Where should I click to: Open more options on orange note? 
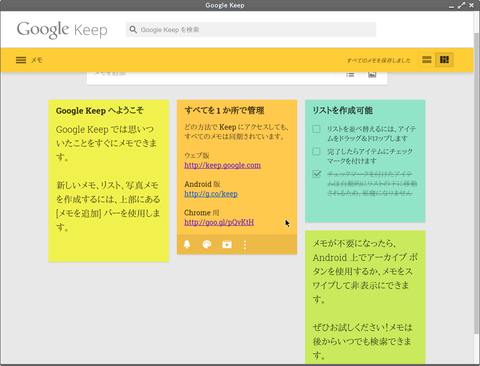pyautogui.click(x=245, y=245)
